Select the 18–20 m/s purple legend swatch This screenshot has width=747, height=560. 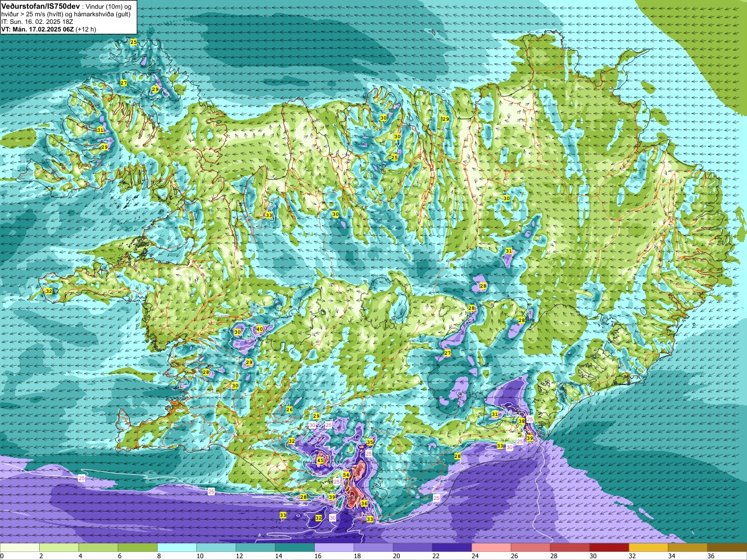373,548
